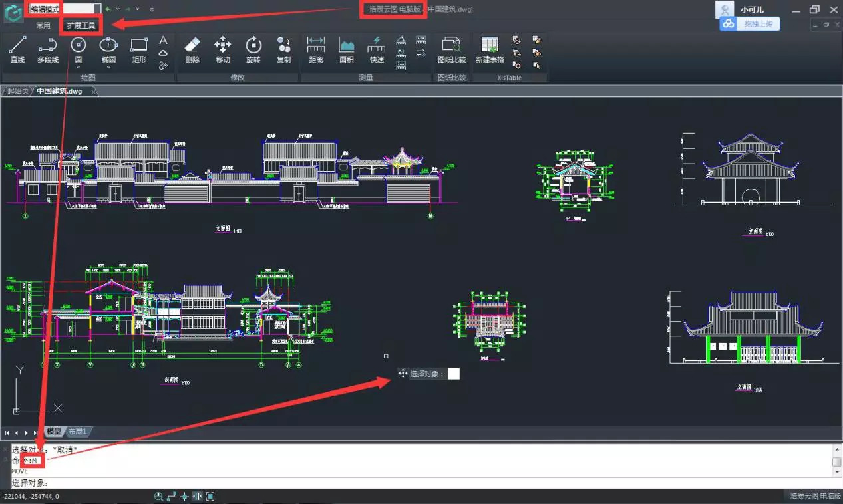This screenshot has height=504, width=843.
Task: Click the redo arrow in the title bar
Action: [x=128, y=9]
